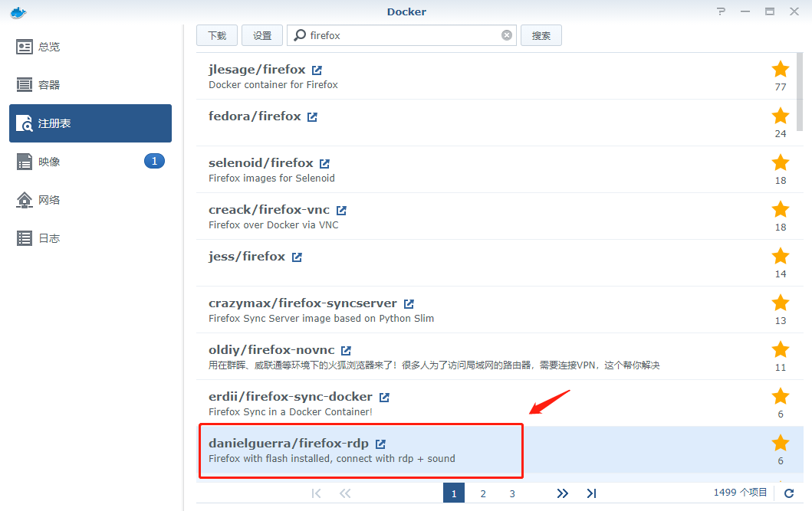Click the star count 77

coord(781,87)
